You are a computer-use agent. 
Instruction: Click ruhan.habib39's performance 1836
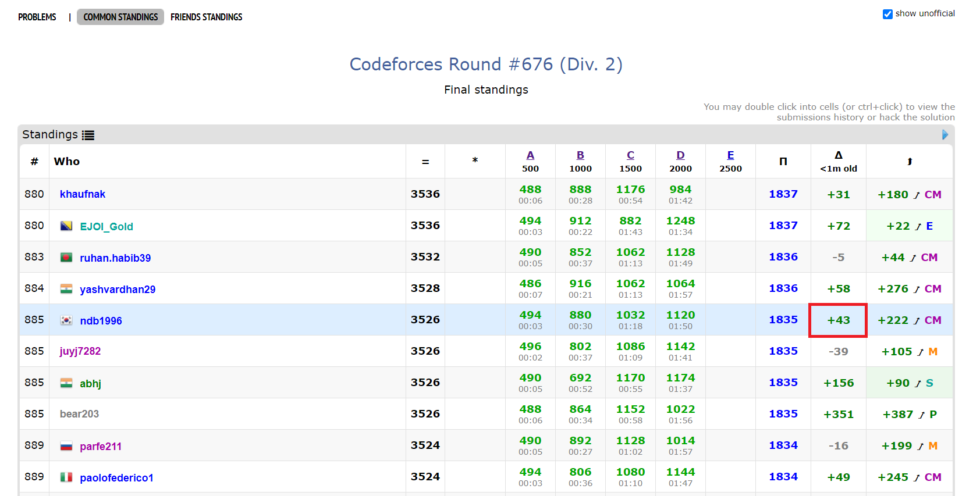click(x=783, y=257)
